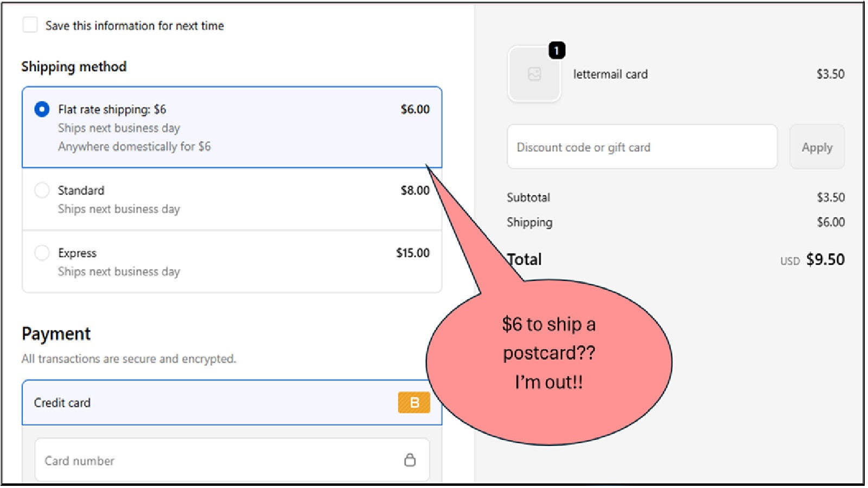Click the Payment section heading
The image size is (868, 488).
[56, 333]
